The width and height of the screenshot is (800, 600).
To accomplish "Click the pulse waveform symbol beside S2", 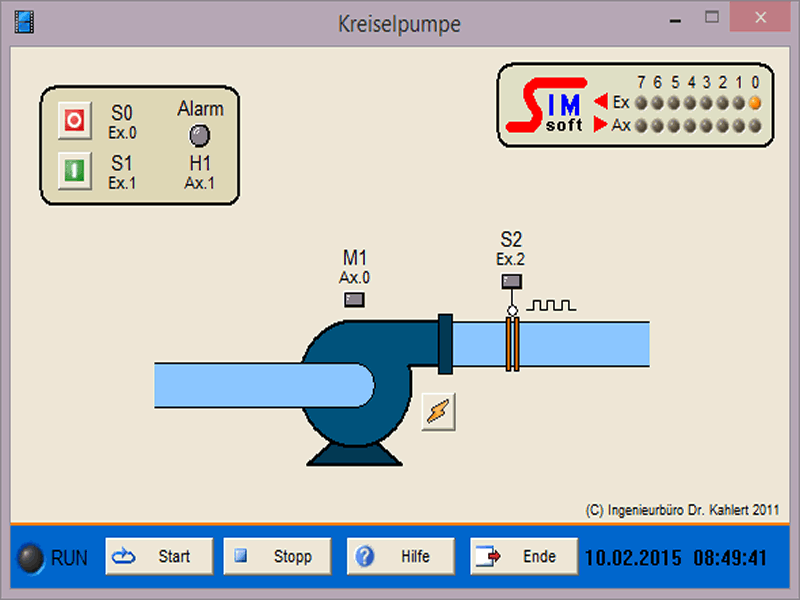I will [552, 305].
